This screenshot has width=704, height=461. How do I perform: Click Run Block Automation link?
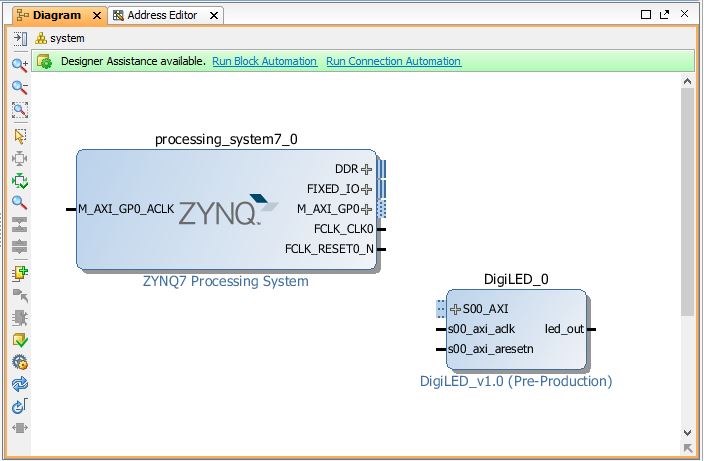(x=264, y=61)
